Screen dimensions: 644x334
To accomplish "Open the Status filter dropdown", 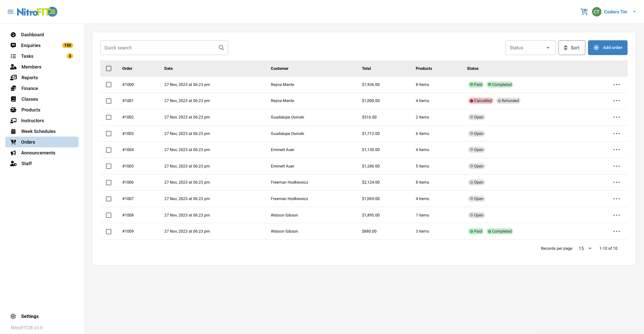I will click(x=530, y=47).
